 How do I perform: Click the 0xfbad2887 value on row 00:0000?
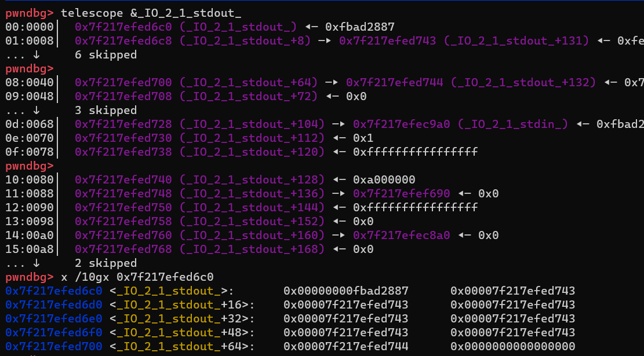tap(360, 27)
